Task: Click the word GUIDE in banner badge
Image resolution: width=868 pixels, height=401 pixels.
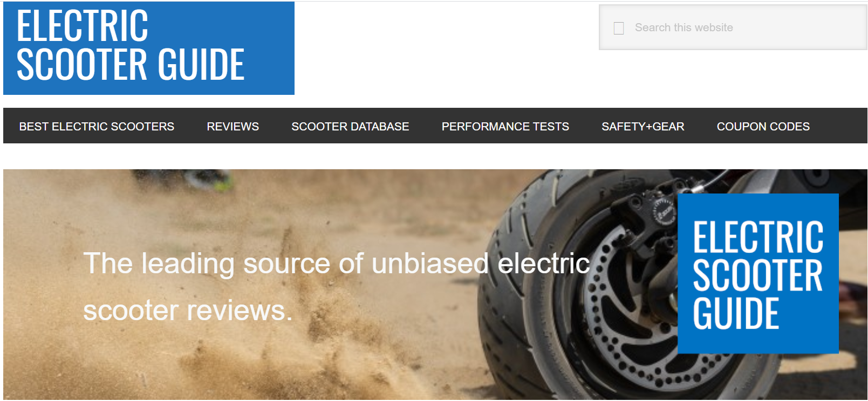Action: coord(736,314)
